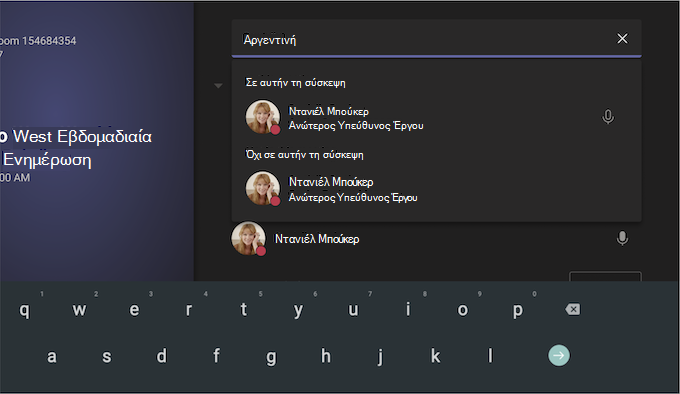This screenshot has width=680, height=394.
Task: Click the search field containing Αργεντινή
Action: [436, 39]
